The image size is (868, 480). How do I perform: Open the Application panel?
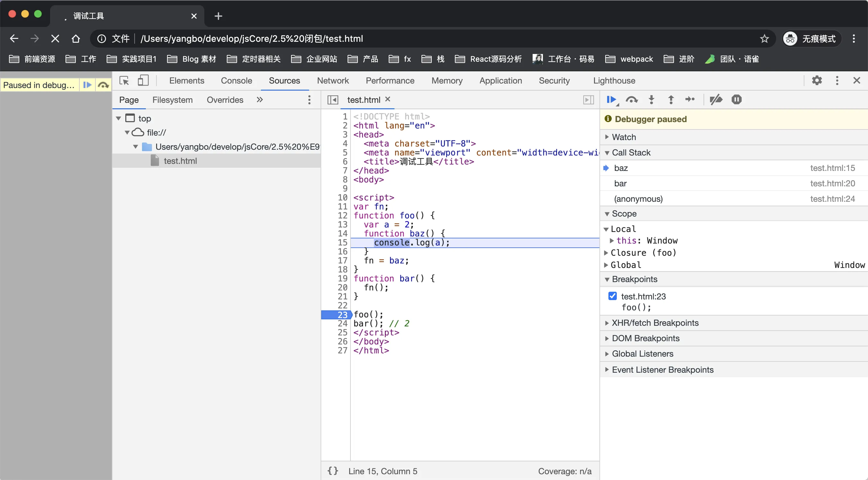(x=500, y=81)
